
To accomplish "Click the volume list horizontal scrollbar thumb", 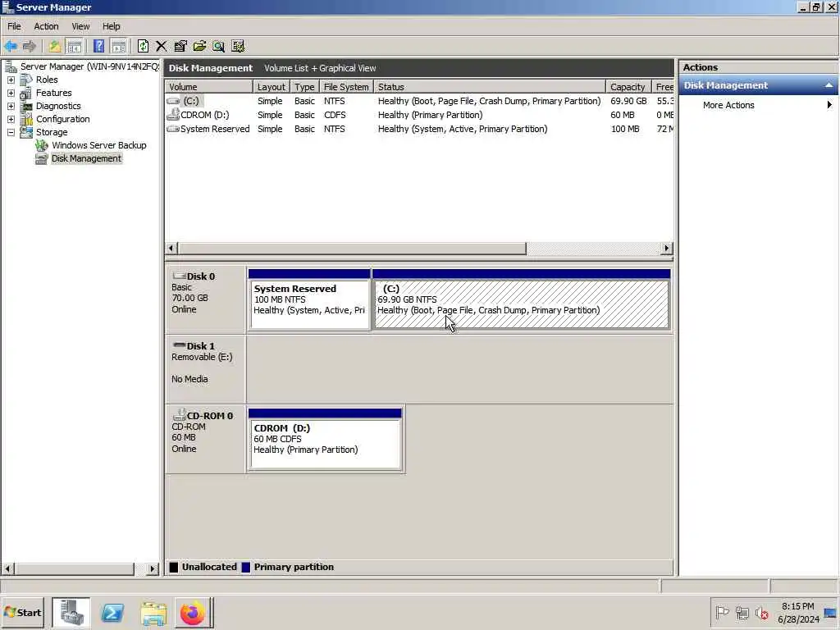I will click(352, 248).
